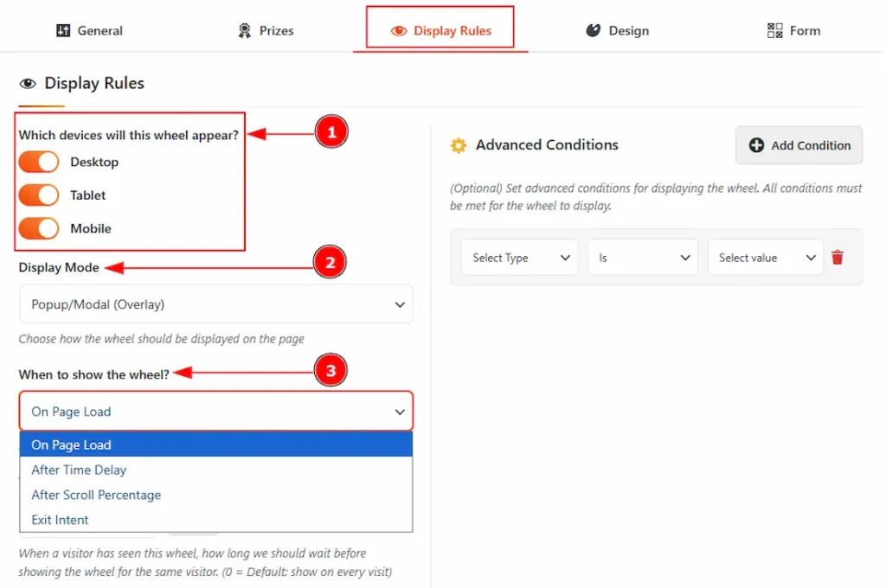Screen dimensions: 886x588
Task: Click the gear icon next to Advanced Conditions
Action: coord(459,145)
